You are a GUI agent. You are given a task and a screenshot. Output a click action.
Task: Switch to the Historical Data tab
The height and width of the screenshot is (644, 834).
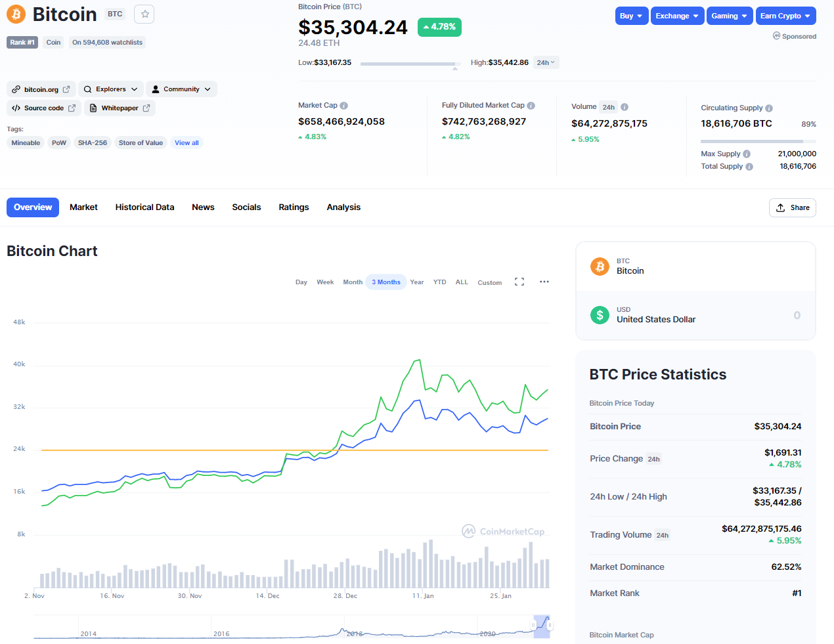pos(144,207)
